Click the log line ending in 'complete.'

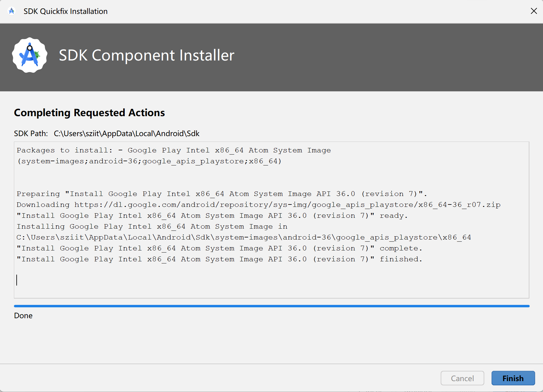coord(219,248)
